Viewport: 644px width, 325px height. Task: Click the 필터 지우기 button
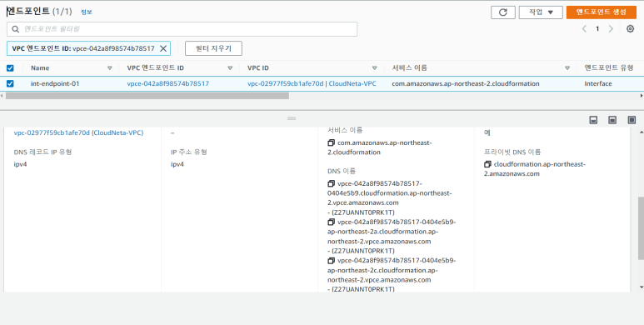coord(213,48)
